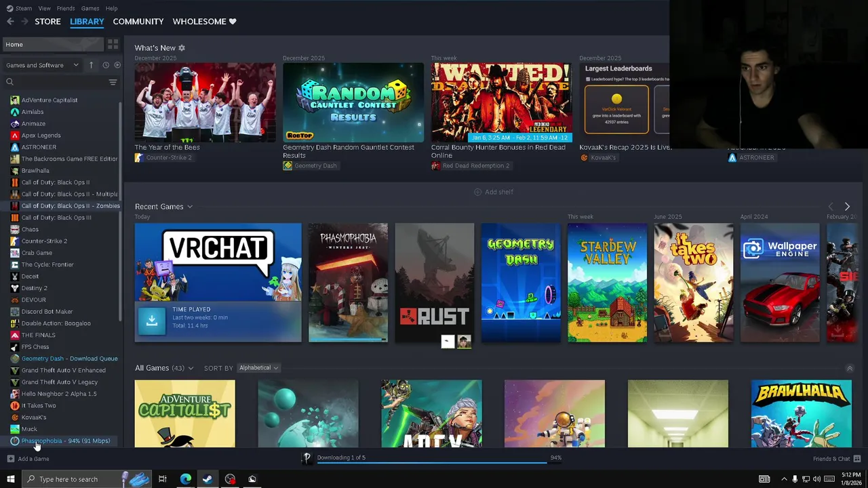Click the downloads manager icon in bottom bar
This screenshot has width=868, height=488.
click(307, 458)
